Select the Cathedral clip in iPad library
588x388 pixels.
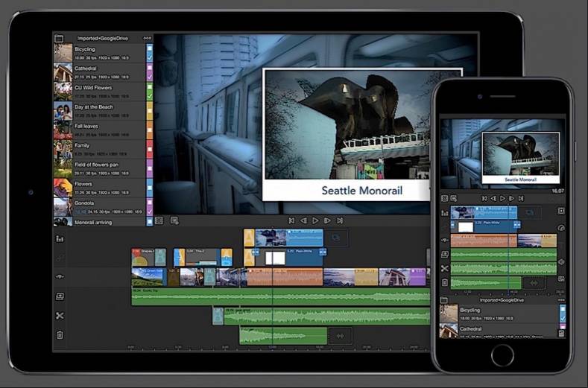pyautogui.click(x=103, y=72)
